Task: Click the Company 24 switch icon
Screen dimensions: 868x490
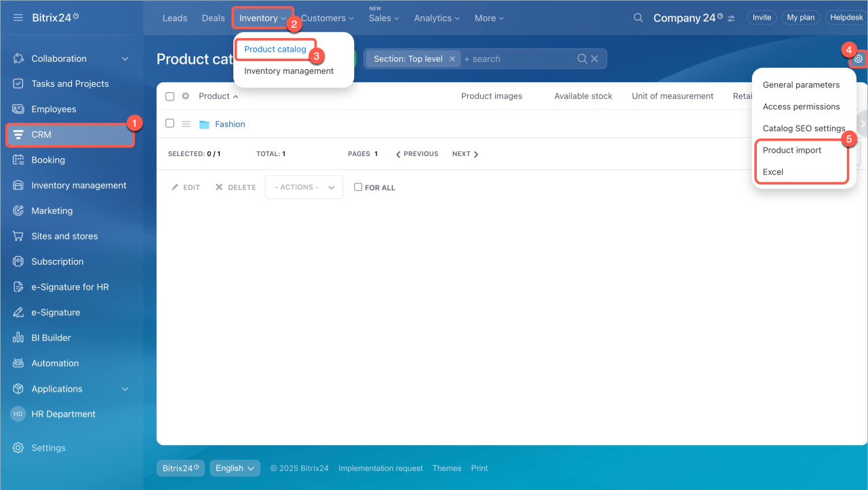Action: 731,18
